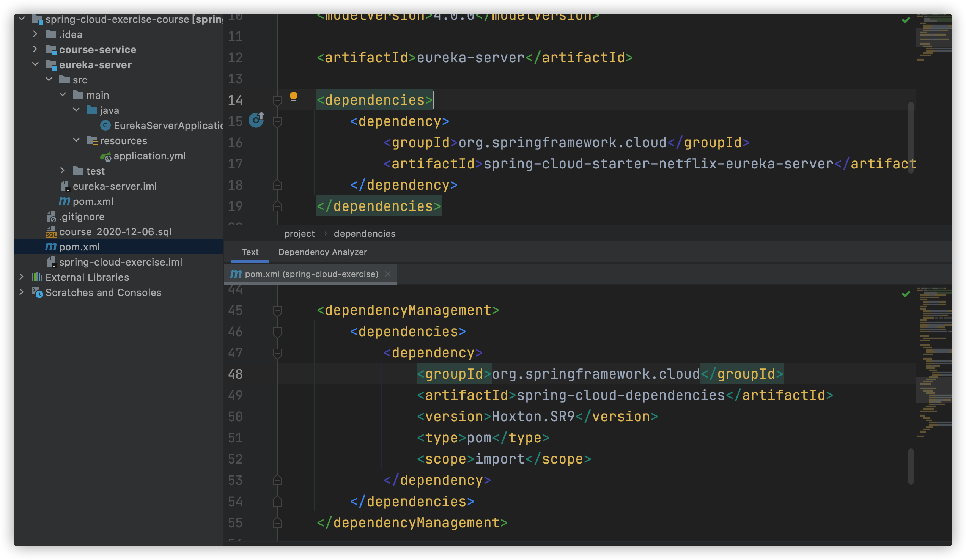Click fold end marker at line 19
Image resolution: width=966 pixels, height=560 pixels.
[277, 206]
